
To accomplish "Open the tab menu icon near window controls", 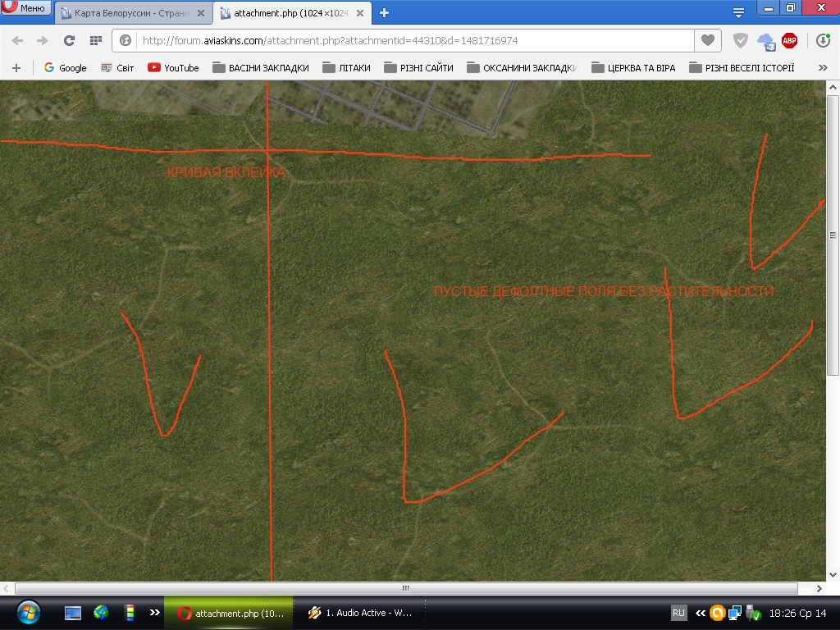I will point(738,13).
